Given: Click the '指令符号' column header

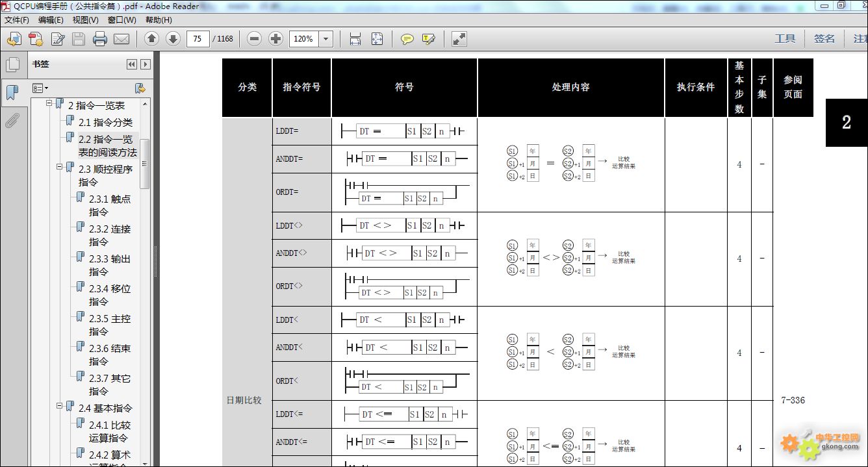Looking at the screenshot, I should click(x=301, y=87).
